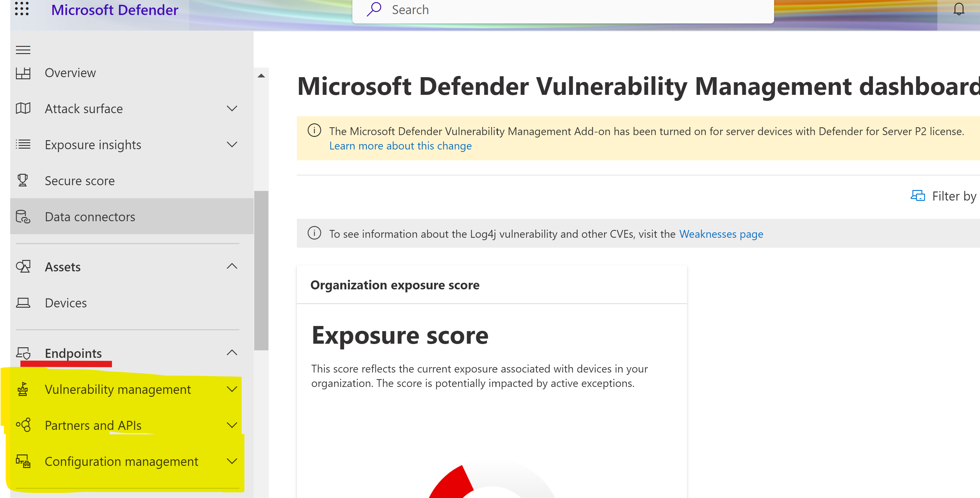Image resolution: width=980 pixels, height=498 pixels.
Task: Click the Filter by icon
Action: point(918,196)
